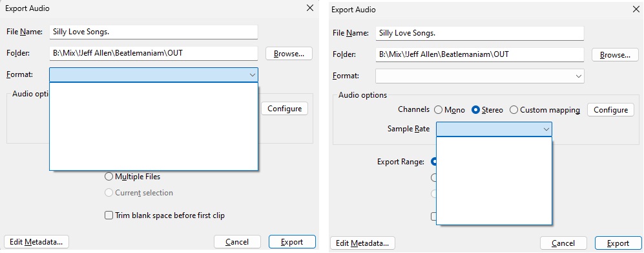Click Cancel in left Export Audio dialog

(x=237, y=241)
